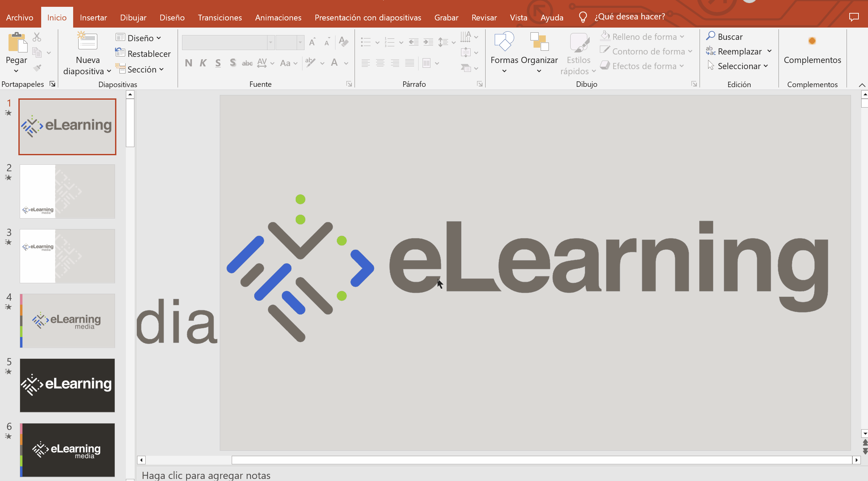Screen dimensions: 868x481
Task: Click decrease list level icon
Action: (413, 42)
